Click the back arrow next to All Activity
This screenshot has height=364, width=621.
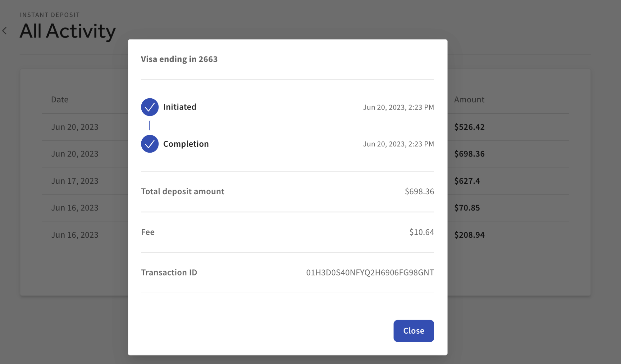pyautogui.click(x=5, y=31)
